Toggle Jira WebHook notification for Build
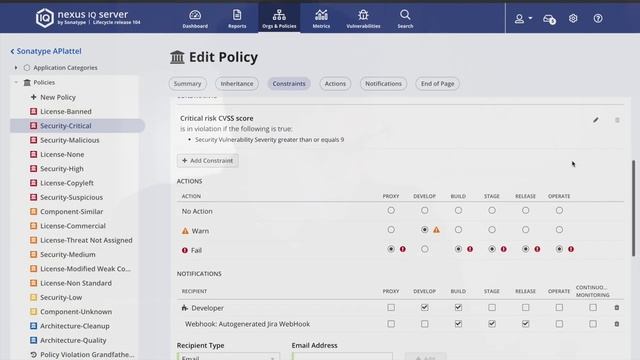The height and width of the screenshot is (360, 640). [458, 324]
